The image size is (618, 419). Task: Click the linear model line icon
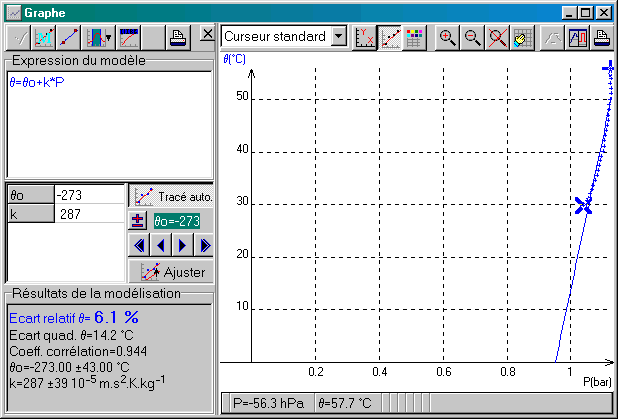tap(71, 38)
